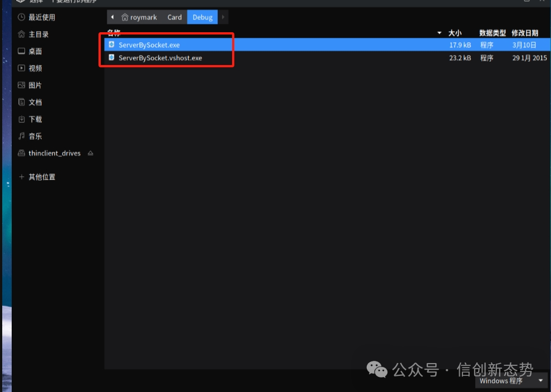Navigate to roymark in the path bar
Viewport: 551px width, 392px height.
(x=140, y=17)
